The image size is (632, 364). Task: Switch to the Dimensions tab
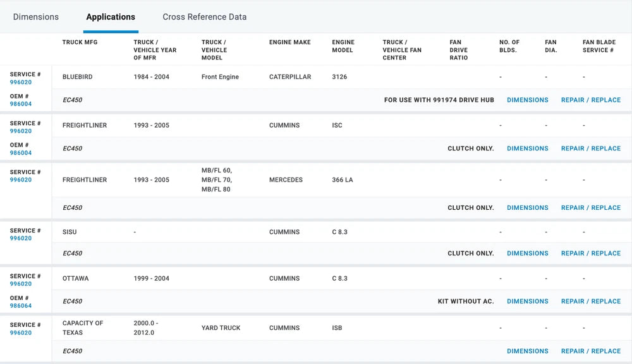36,17
